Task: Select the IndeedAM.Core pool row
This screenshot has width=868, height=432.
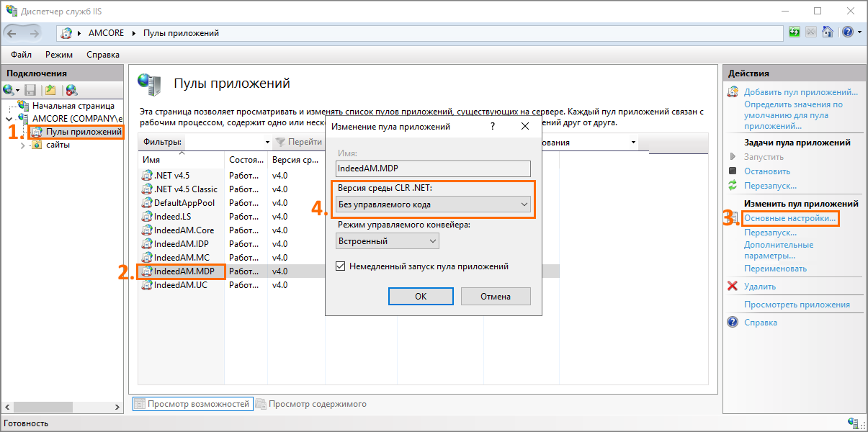Action: 184,230
